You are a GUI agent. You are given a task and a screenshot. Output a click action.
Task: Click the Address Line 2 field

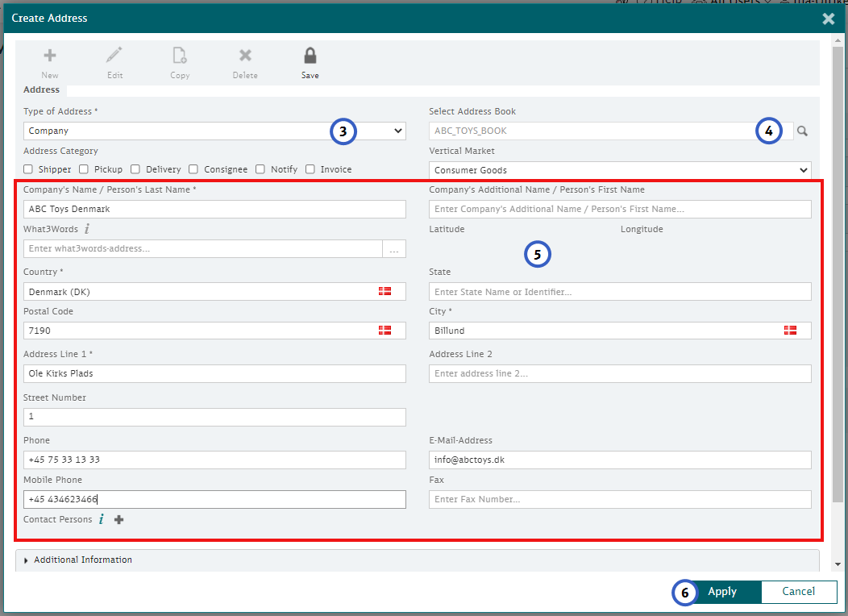coord(620,373)
